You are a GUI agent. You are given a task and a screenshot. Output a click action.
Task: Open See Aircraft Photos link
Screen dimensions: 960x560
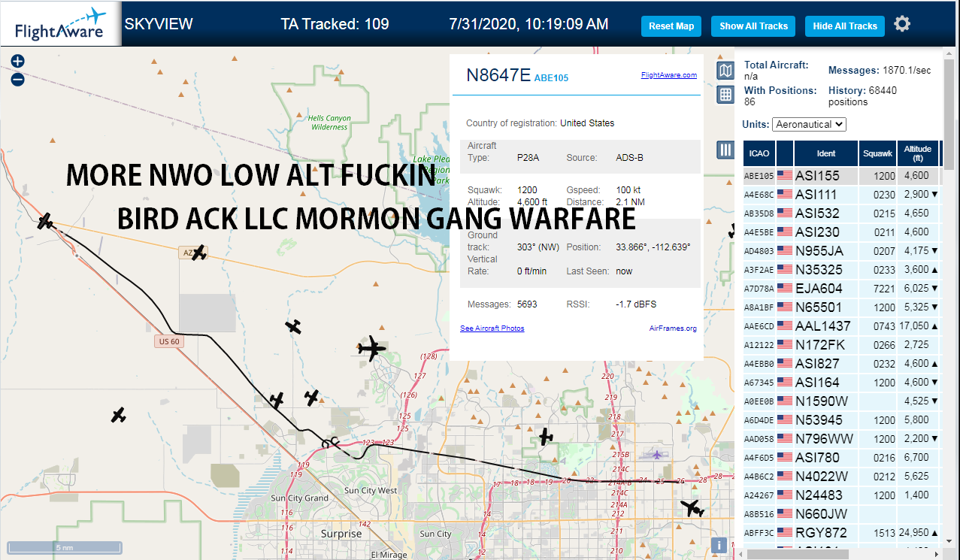point(492,328)
